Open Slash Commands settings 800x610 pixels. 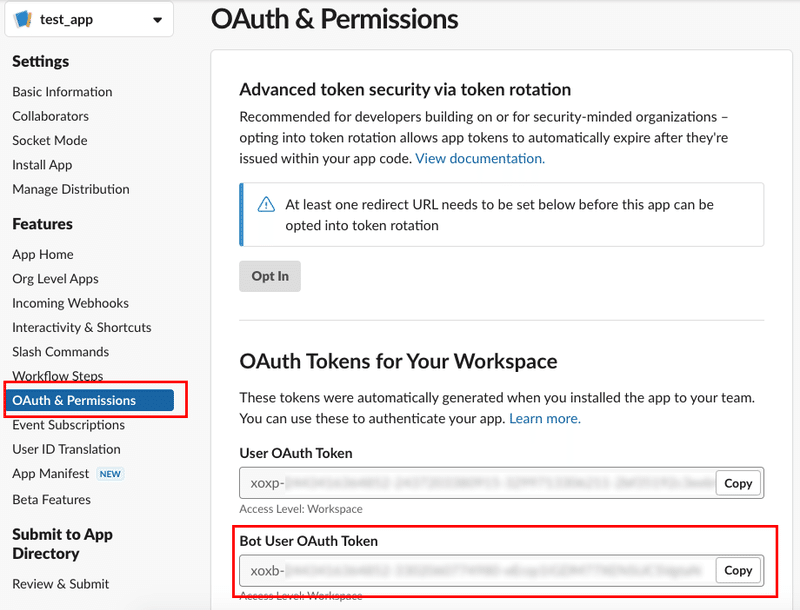pyautogui.click(x=61, y=352)
